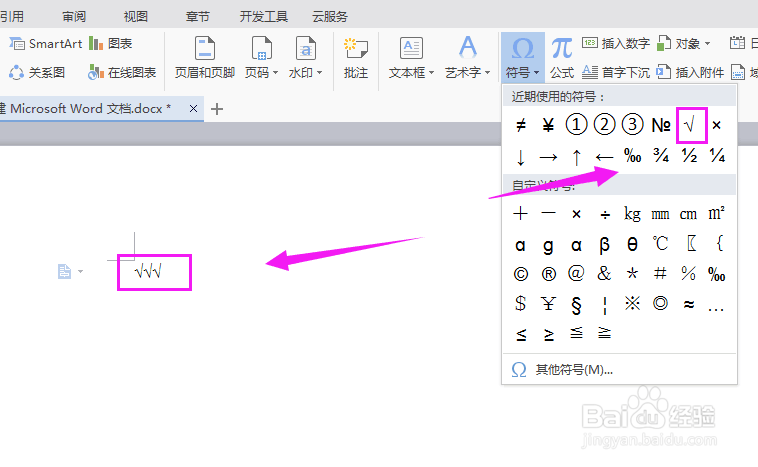Insert the ¼ fraction symbol

point(717,155)
